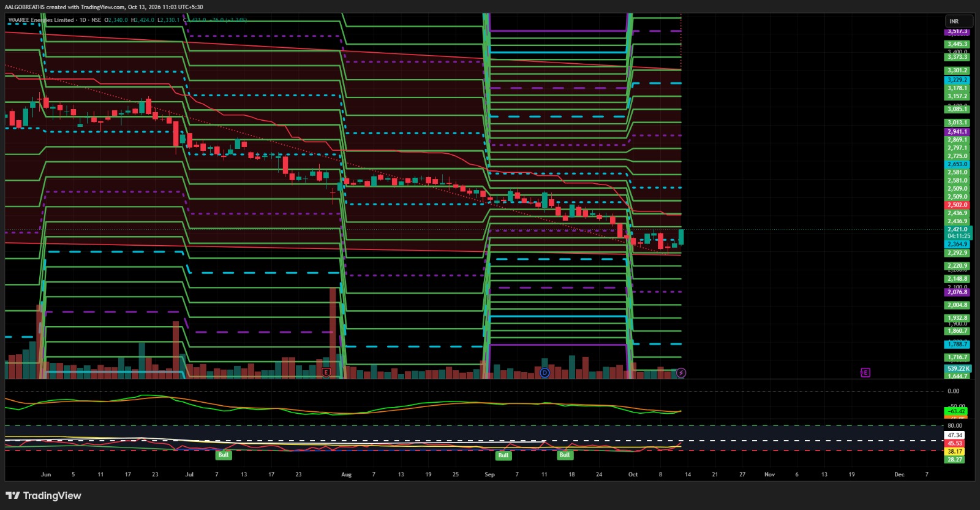Click the cyan 2,364.9 price label
This screenshot has height=510, width=980.
957,244
